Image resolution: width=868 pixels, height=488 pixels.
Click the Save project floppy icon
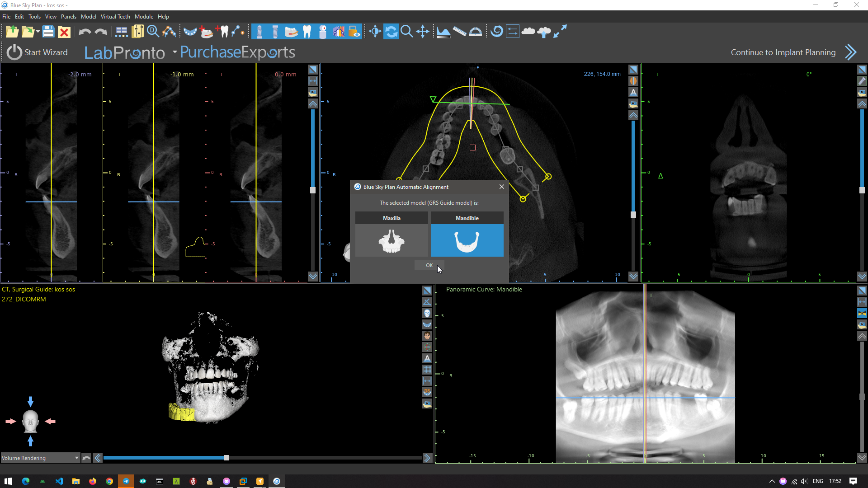tap(48, 32)
